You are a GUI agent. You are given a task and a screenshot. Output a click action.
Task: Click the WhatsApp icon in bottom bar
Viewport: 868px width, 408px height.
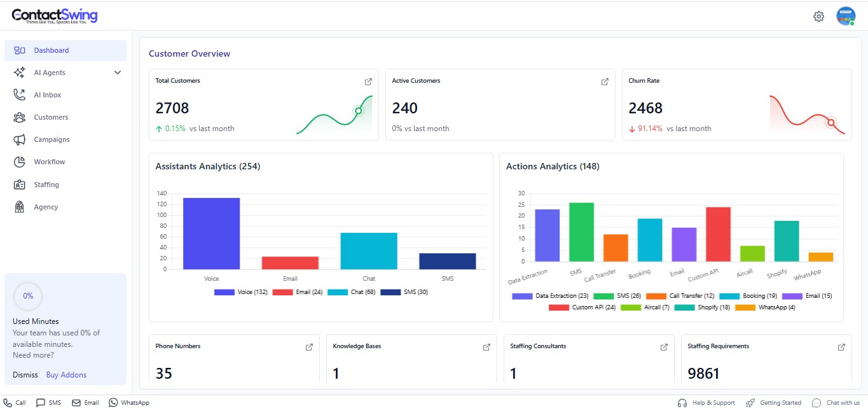[x=113, y=402]
